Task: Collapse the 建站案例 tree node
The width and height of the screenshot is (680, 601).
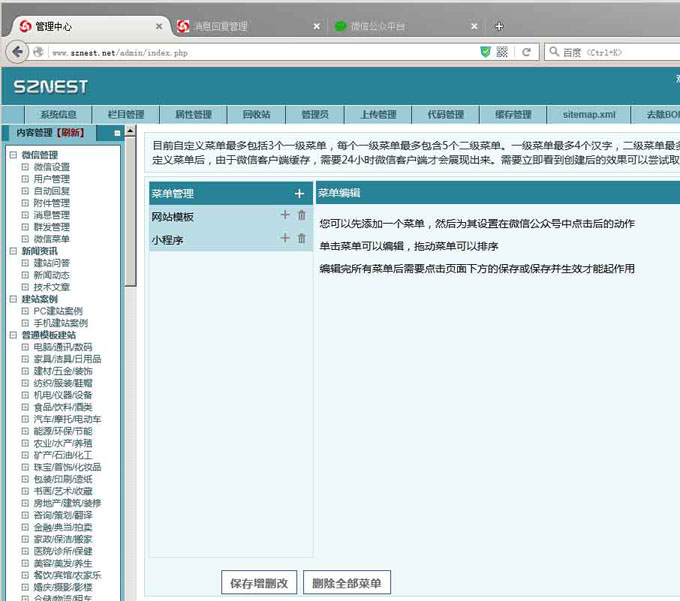Action: pos(13,299)
